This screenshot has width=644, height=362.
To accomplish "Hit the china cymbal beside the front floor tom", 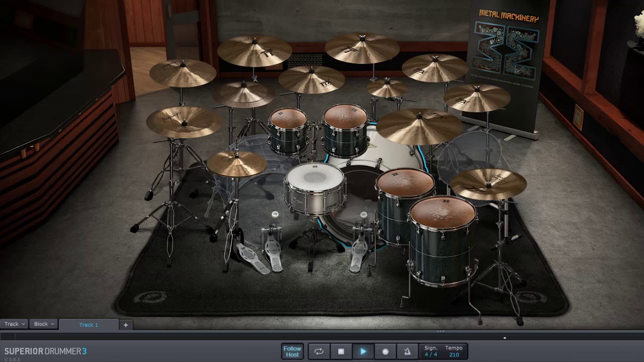I will [488, 184].
